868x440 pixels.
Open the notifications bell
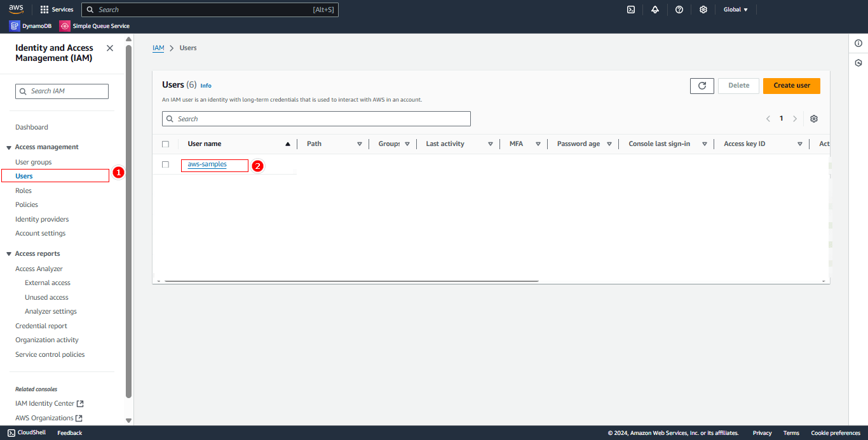click(655, 10)
